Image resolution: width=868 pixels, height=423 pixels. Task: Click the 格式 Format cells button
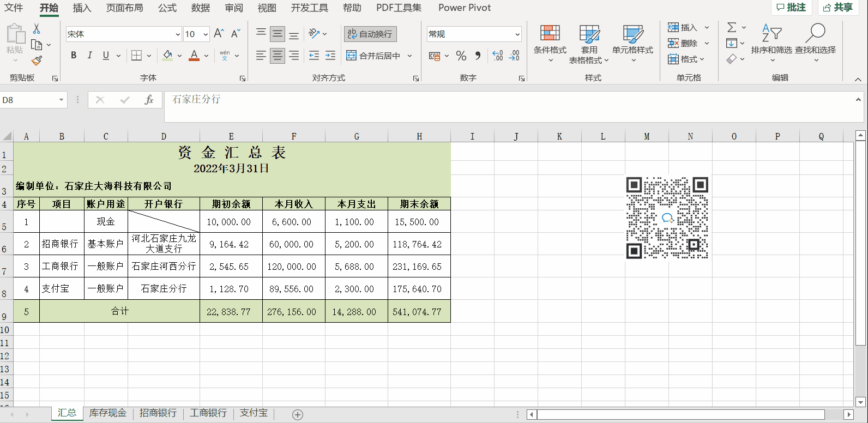[686, 59]
